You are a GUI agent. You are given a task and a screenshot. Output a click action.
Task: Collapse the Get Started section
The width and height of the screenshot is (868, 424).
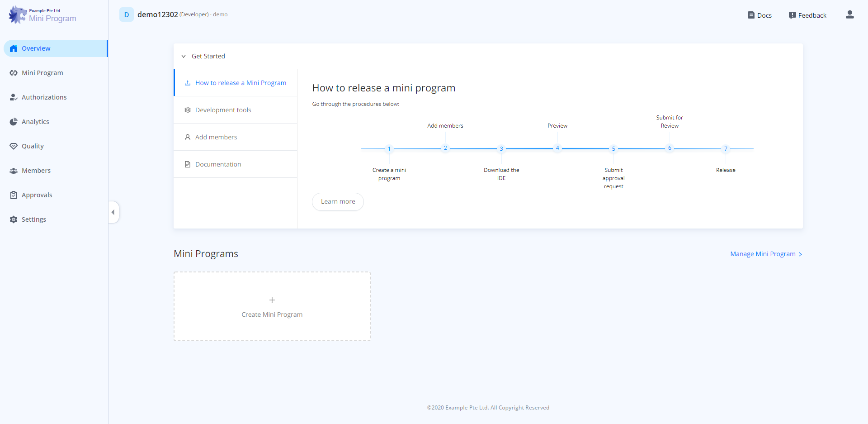(184, 56)
